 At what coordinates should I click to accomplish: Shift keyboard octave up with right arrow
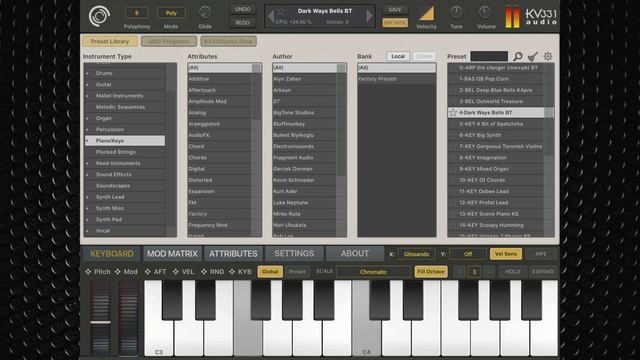pos(488,271)
